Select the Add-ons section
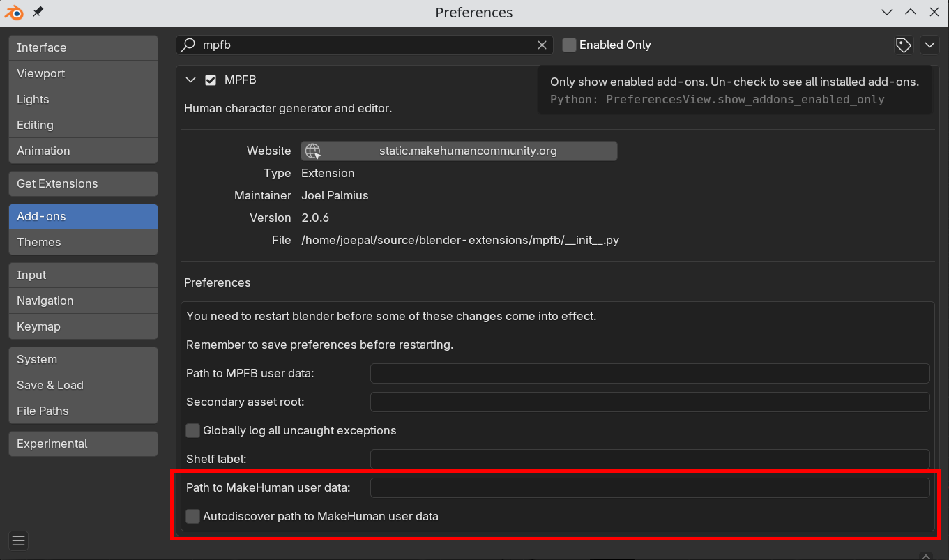Image resolution: width=949 pixels, height=560 pixels. tap(83, 216)
